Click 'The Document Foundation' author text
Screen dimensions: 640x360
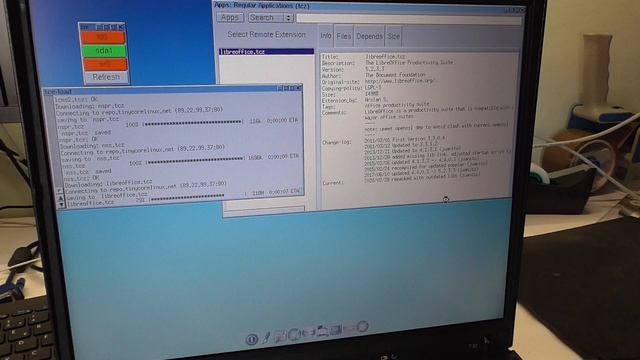pos(395,75)
